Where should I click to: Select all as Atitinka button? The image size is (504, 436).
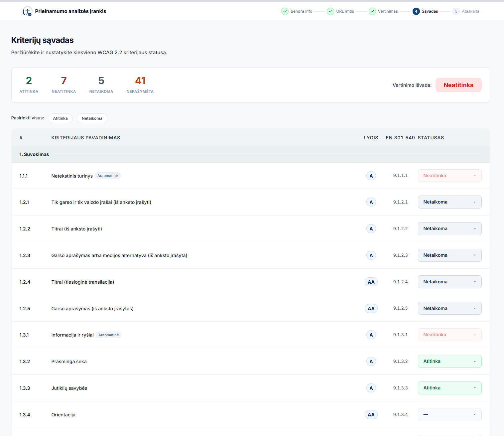60,118
